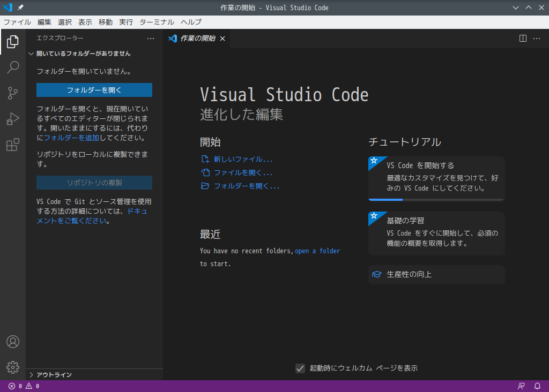Open the ファイル menu
This screenshot has height=392, width=549.
click(x=17, y=22)
